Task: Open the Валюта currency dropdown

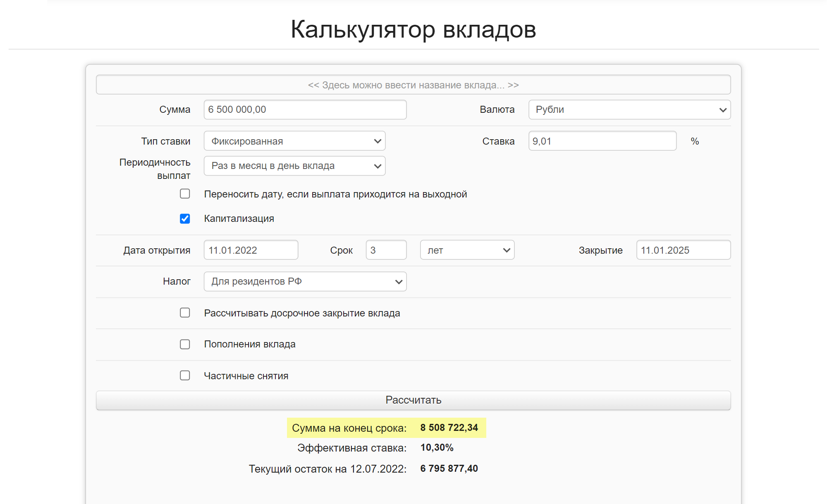Action: click(x=629, y=109)
